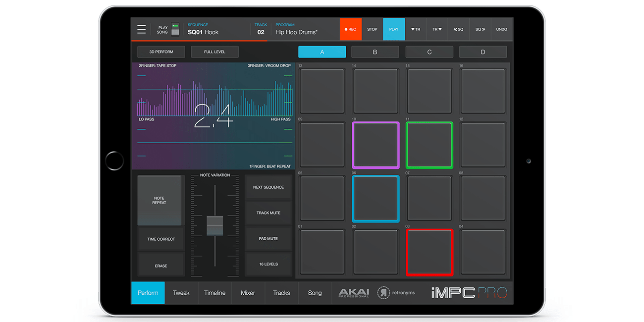Click the Note Variation slider handle
Screen dimensions: 644x322
pos(215,225)
